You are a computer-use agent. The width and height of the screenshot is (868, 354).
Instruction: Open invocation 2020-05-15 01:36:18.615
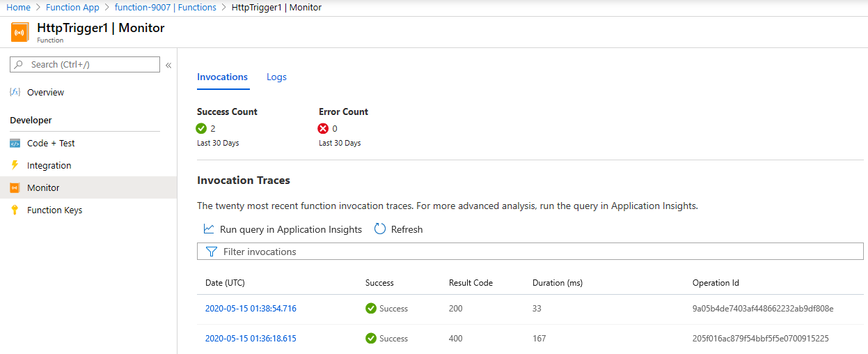coord(251,339)
